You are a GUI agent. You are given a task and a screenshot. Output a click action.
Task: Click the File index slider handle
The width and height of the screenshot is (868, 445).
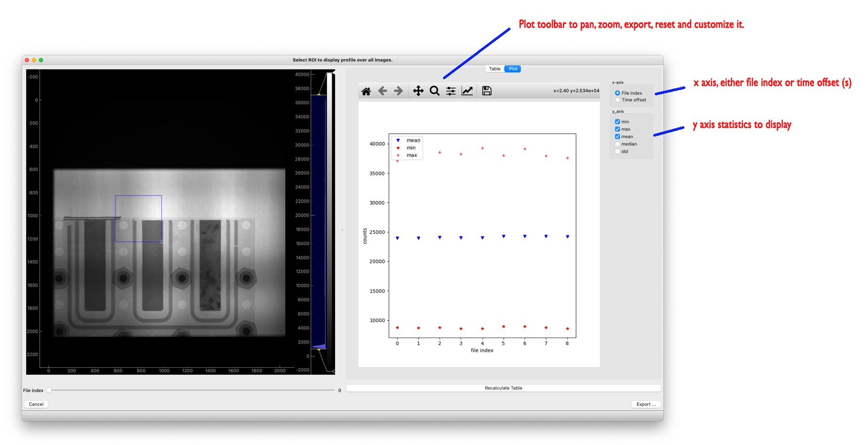(49, 390)
